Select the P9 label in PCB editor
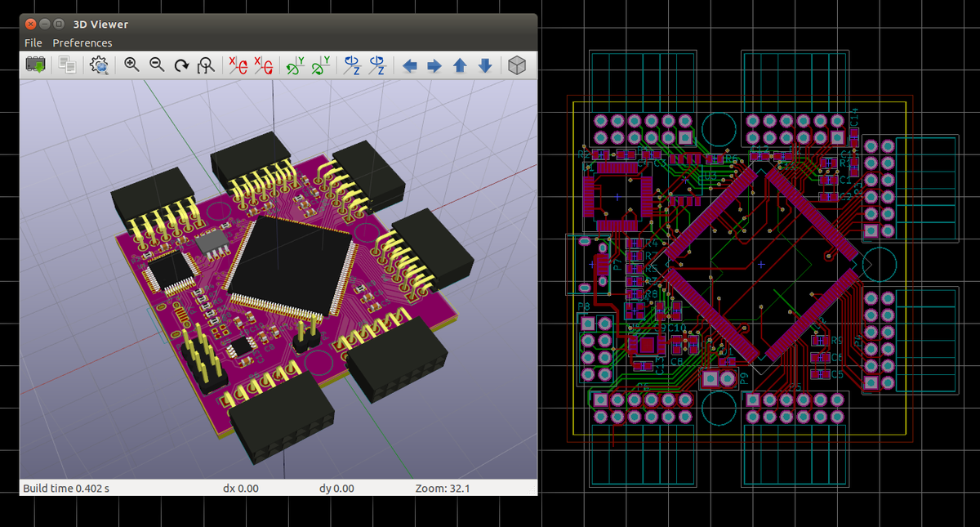This screenshot has height=527, width=980. click(744, 377)
